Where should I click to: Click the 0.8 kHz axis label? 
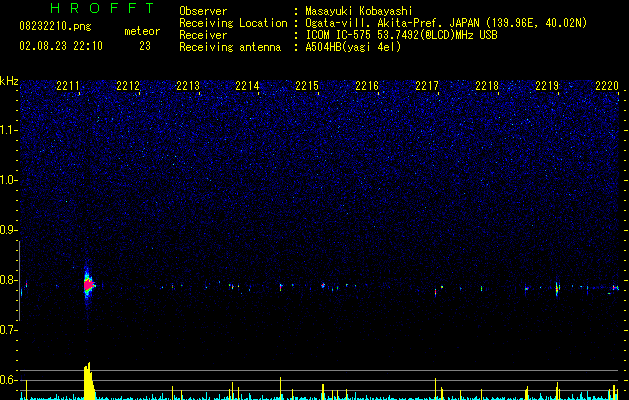coord(9,280)
